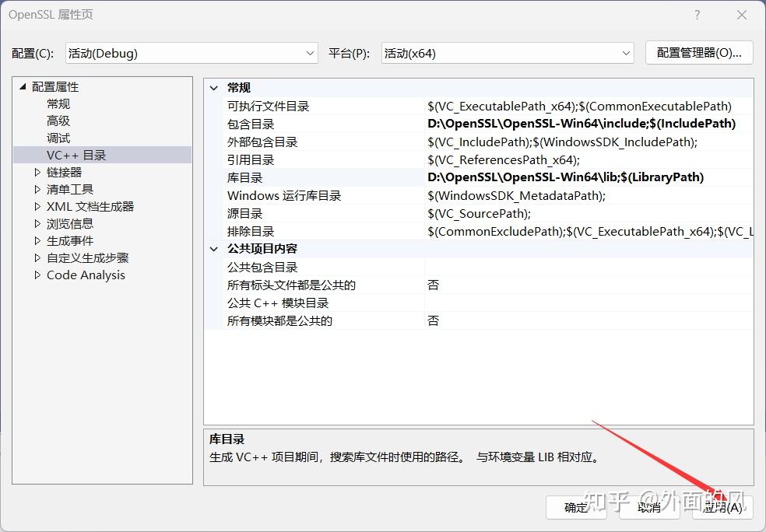Viewport: 766px width, 532px height.
Task: Click the $(VC_ReferencesPath_x64); value
Action: (x=504, y=160)
